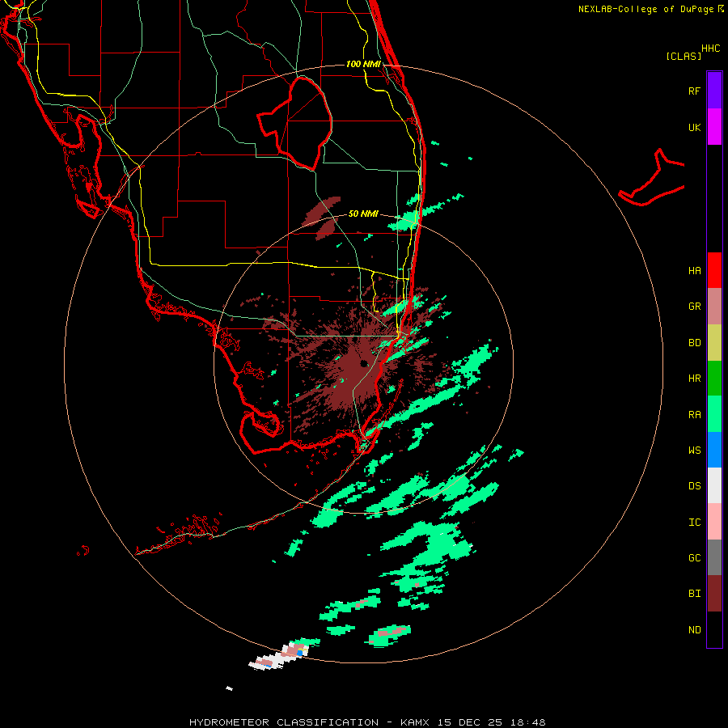This screenshot has height=728, width=728.
Task: Pick the blue WS legend swatch
Action: coord(714,450)
